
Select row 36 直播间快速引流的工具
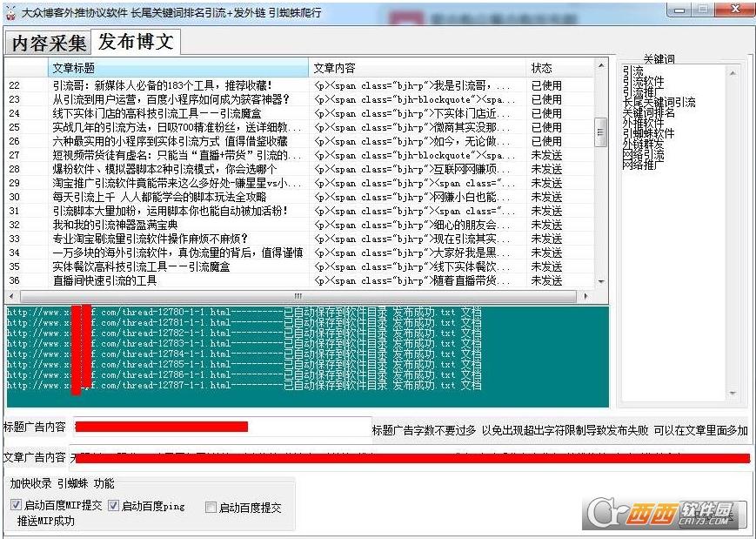(x=299, y=281)
